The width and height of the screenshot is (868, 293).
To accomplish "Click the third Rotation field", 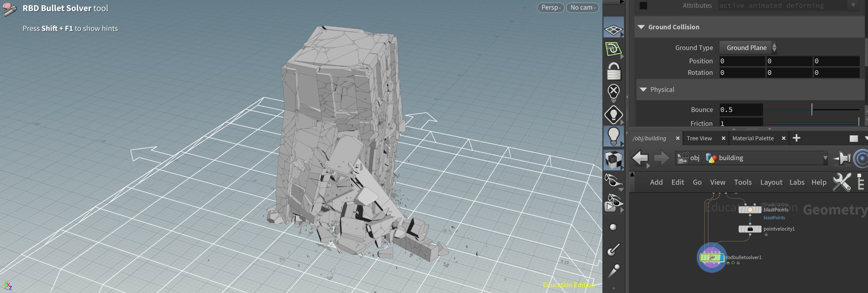I will pyautogui.click(x=837, y=73).
